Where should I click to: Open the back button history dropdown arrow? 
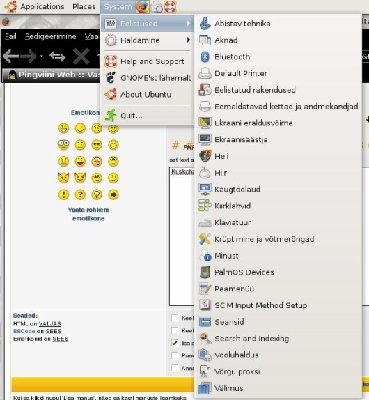tap(41, 56)
